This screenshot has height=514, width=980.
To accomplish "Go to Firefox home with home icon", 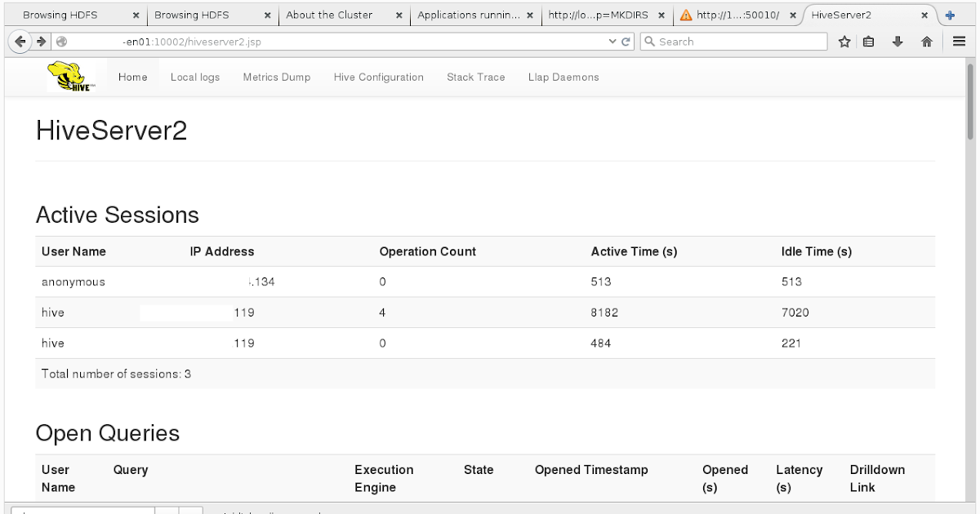I will 926,41.
